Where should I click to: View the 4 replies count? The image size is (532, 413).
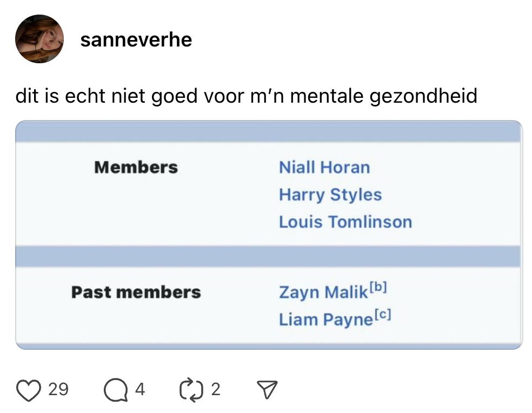139,389
